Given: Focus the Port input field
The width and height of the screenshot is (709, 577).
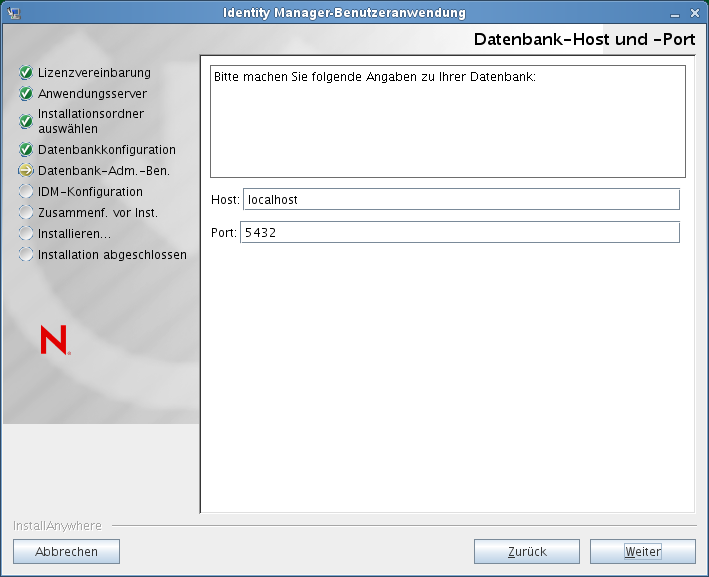Looking at the screenshot, I should [460, 232].
